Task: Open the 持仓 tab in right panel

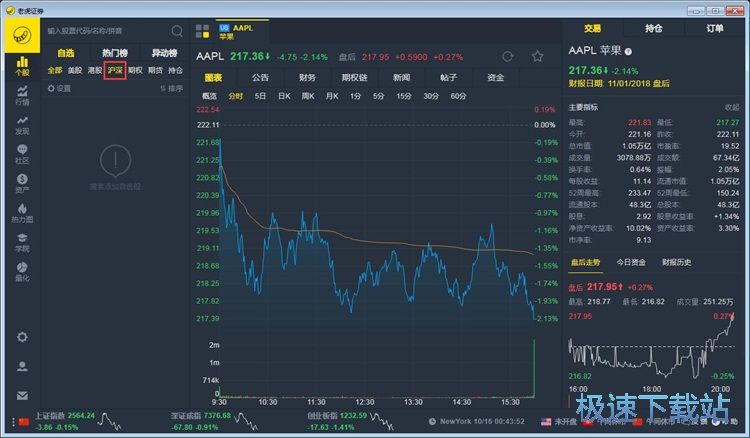Action: 654,29
